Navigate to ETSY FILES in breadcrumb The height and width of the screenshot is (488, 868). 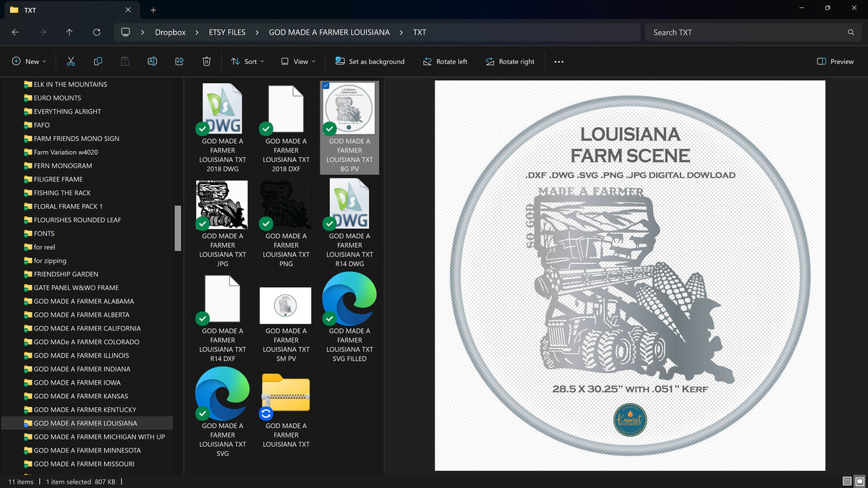coord(226,33)
